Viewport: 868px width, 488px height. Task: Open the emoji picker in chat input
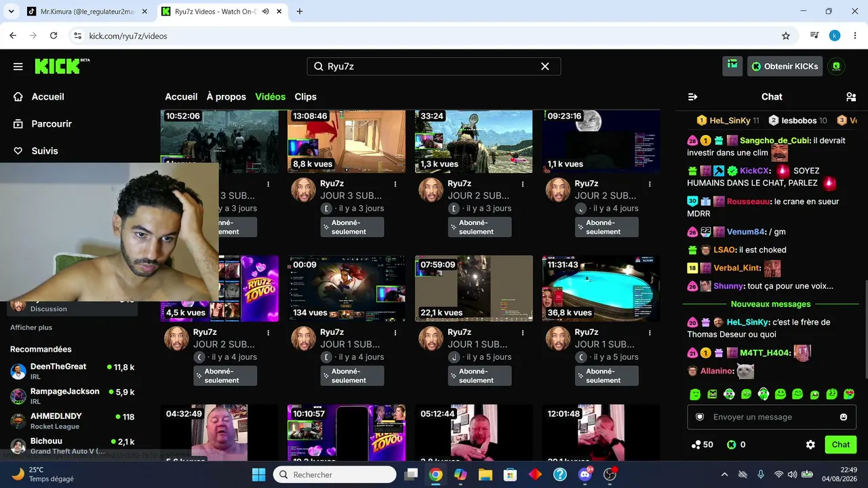coord(844,417)
